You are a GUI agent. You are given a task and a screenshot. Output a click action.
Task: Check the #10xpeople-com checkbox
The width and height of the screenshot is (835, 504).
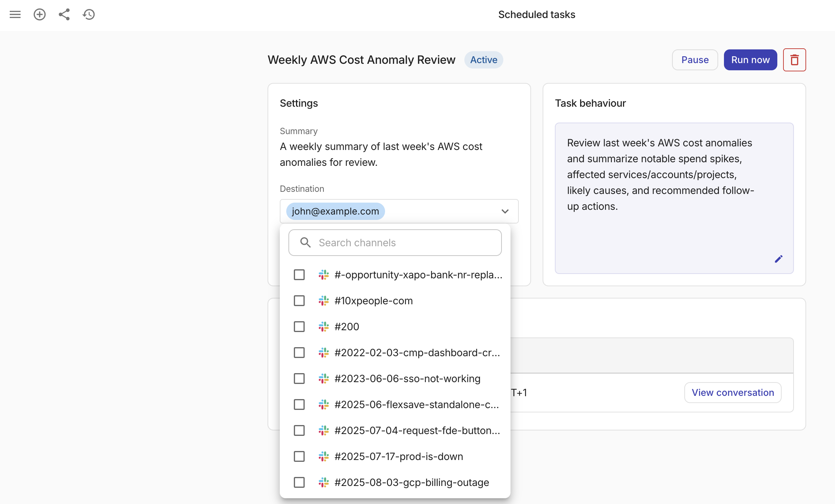(x=299, y=301)
